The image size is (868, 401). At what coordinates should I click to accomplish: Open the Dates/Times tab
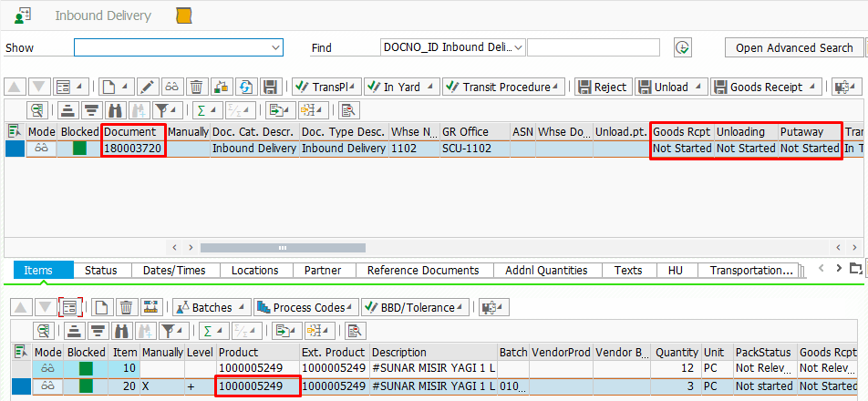point(176,270)
